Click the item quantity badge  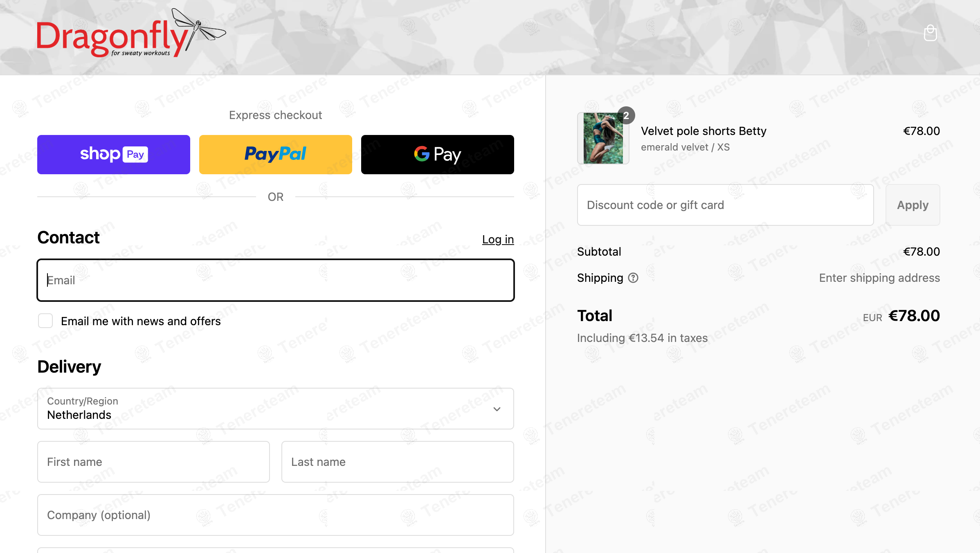(x=626, y=115)
